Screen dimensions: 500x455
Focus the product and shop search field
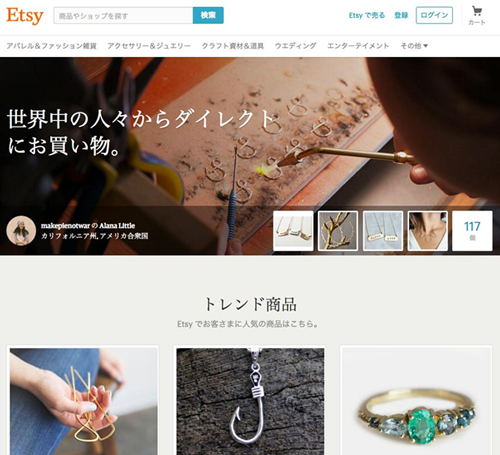(x=123, y=15)
